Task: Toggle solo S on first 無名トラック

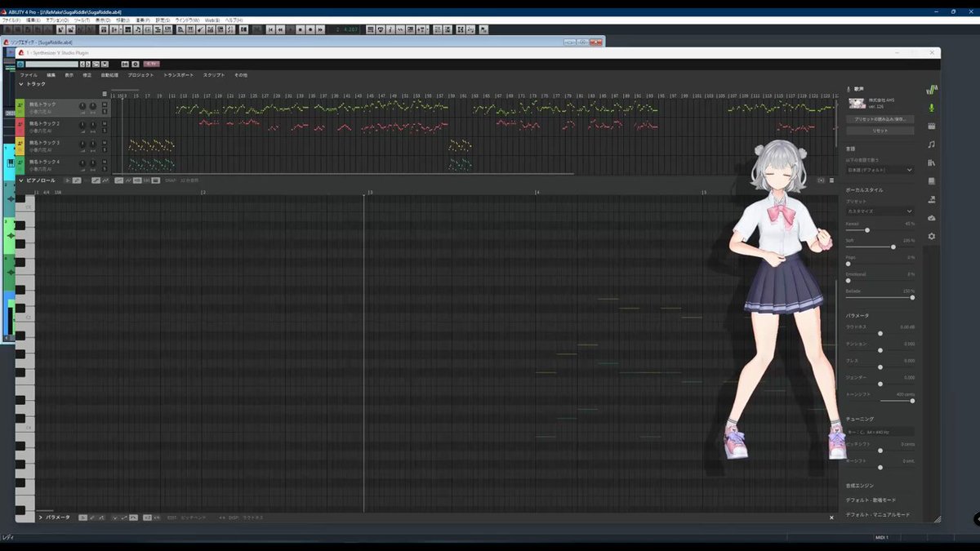Action: pos(105,112)
